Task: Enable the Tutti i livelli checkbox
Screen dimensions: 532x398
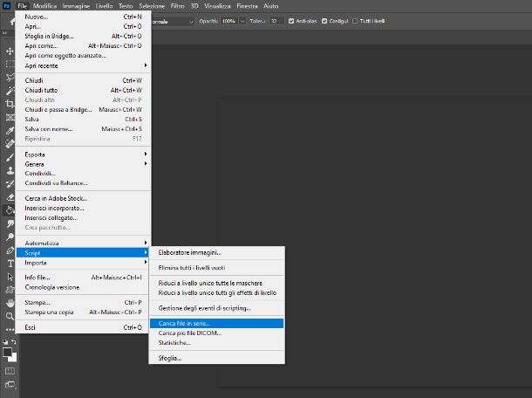Action: 355,21
